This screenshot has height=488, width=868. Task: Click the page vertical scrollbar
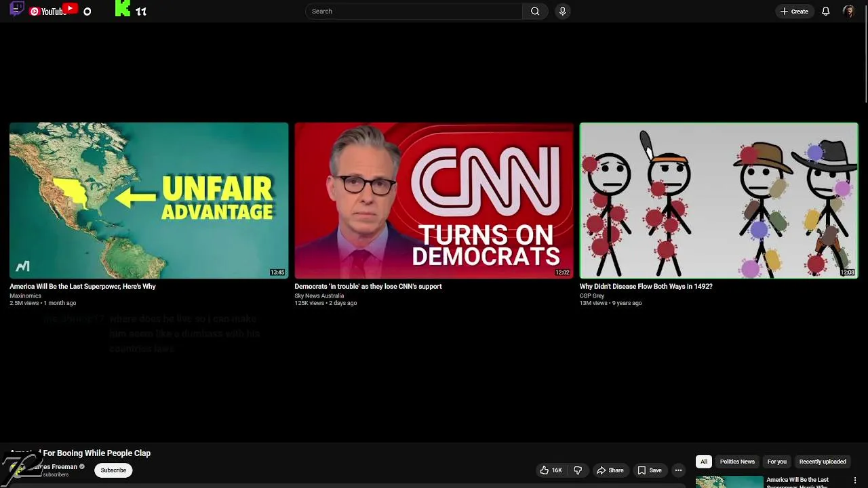coord(865,54)
